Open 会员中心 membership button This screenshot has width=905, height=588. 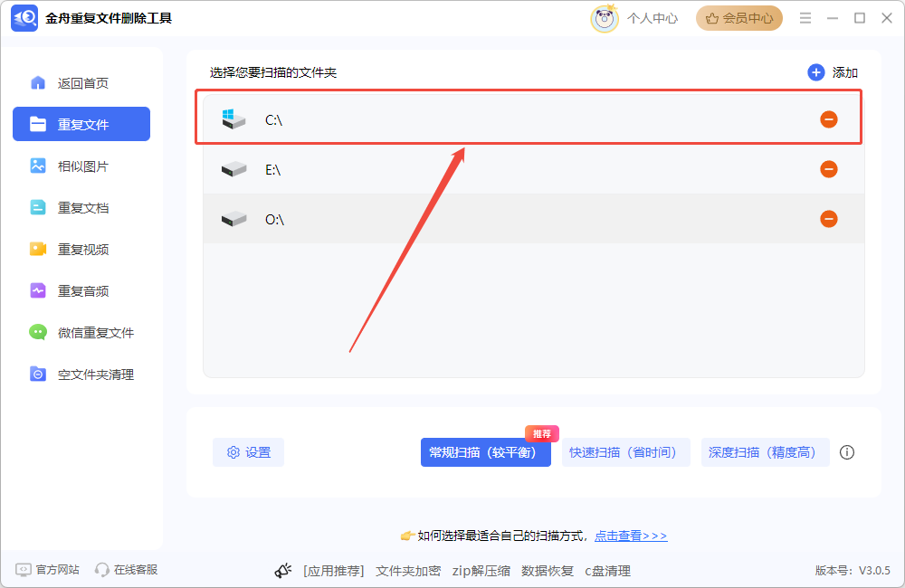tap(739, 18)
